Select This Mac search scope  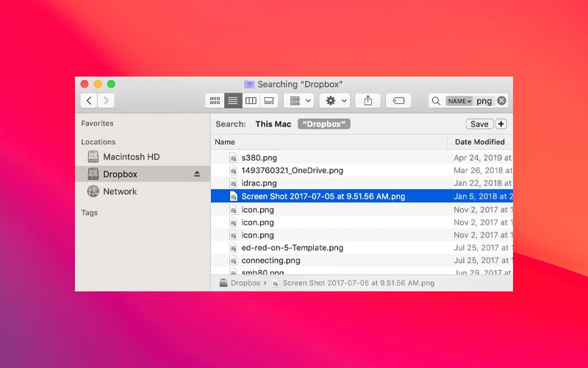273,124
